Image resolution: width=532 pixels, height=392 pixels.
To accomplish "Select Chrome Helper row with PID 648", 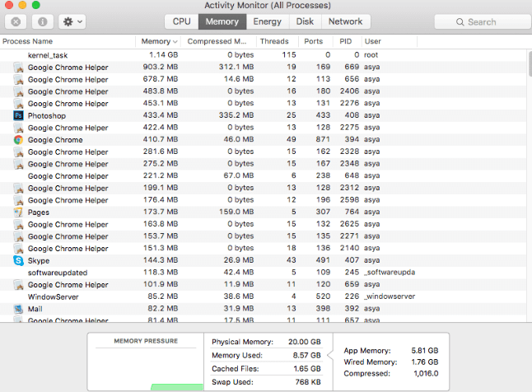I will pyautogui.click(x=263, y=175).
